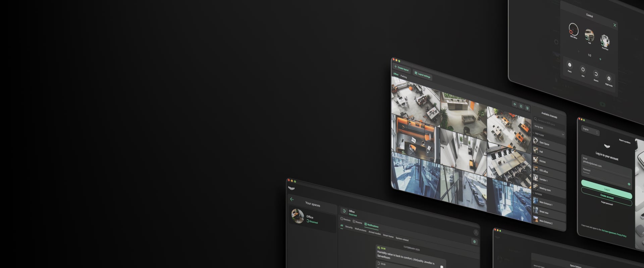This screenshot has height=268, width=644.
Task: Select Main Entrance 2 channel
Action: coord(549,222)
